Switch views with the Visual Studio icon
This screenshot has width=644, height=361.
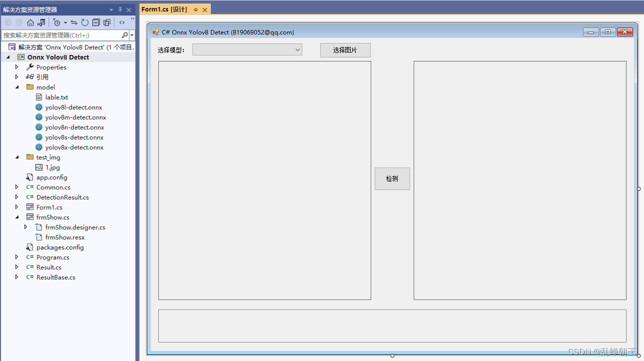point(41,22)
